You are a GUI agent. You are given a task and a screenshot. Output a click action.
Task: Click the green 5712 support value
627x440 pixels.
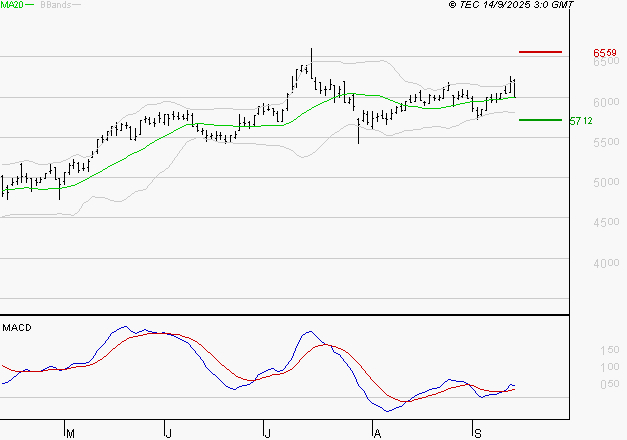(x=581, y=121)
